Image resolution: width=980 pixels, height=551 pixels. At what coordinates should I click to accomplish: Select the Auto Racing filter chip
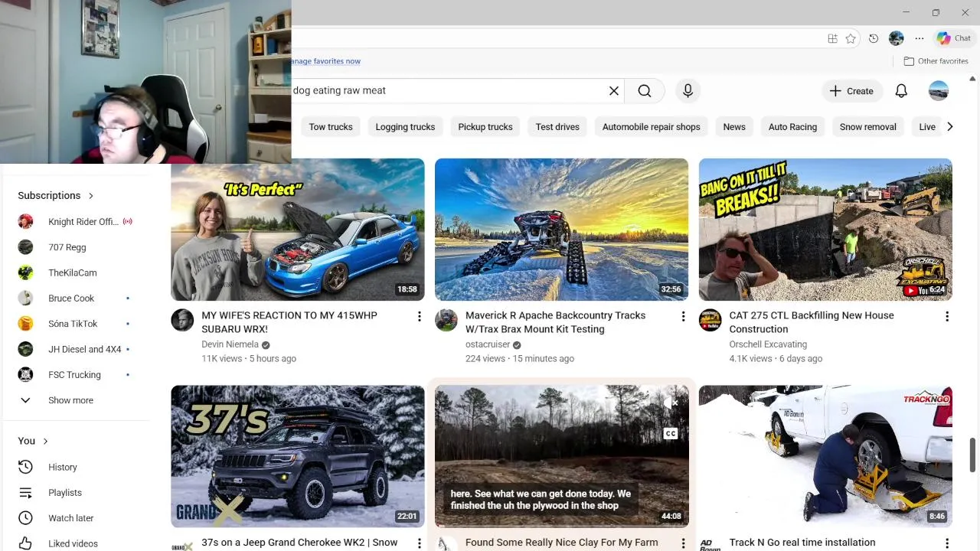[x=792, y=127]
